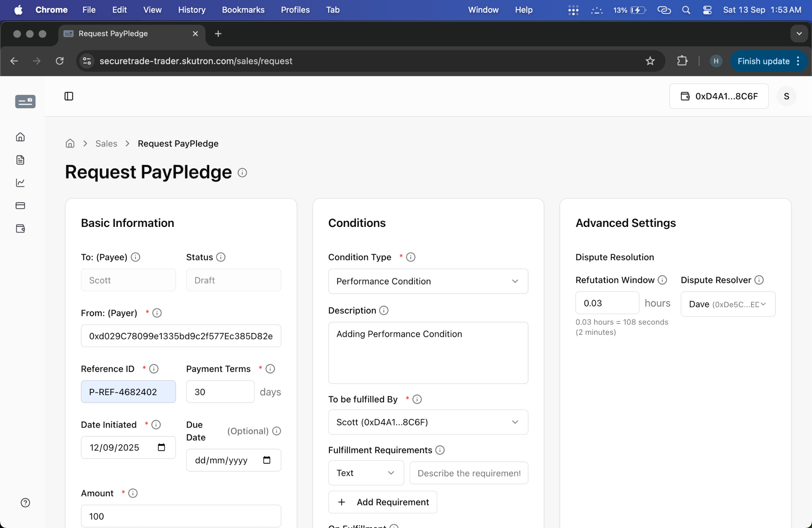Click Payment Terms days input
Screen dimensions: 812x528
pos(220,392)
